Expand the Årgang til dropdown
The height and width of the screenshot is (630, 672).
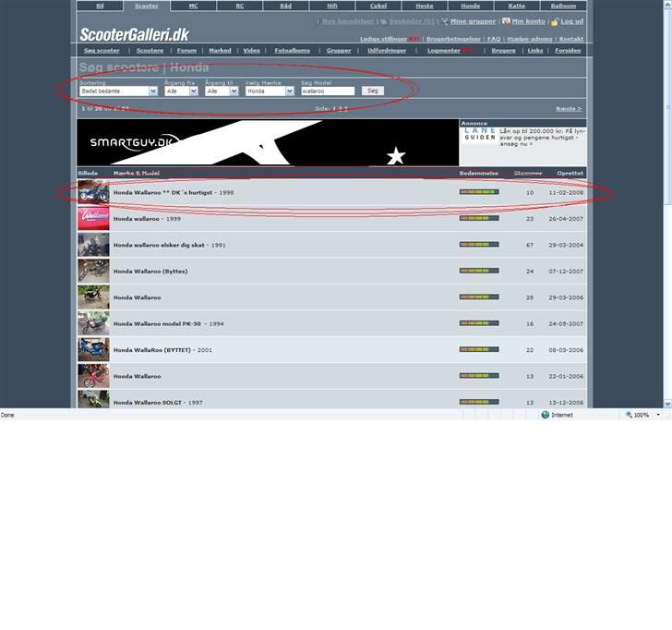pos(222,91)
